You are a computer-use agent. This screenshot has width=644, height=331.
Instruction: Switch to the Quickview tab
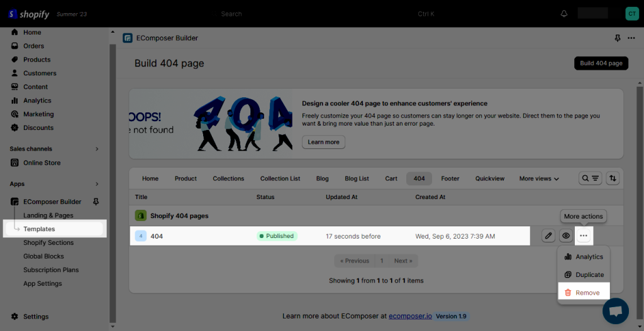(490, 178)
